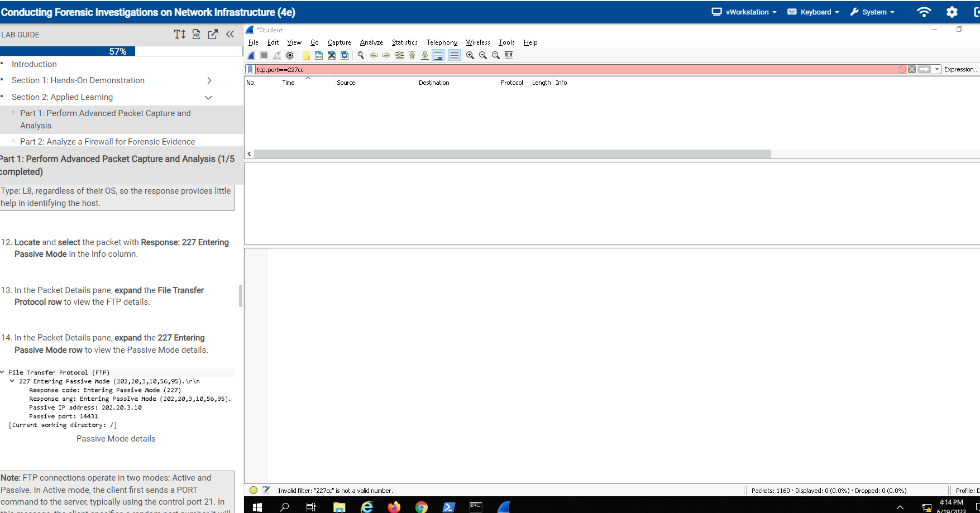Change lab guide text size
This screenshot has width=980, height=513.
[180, 35]
